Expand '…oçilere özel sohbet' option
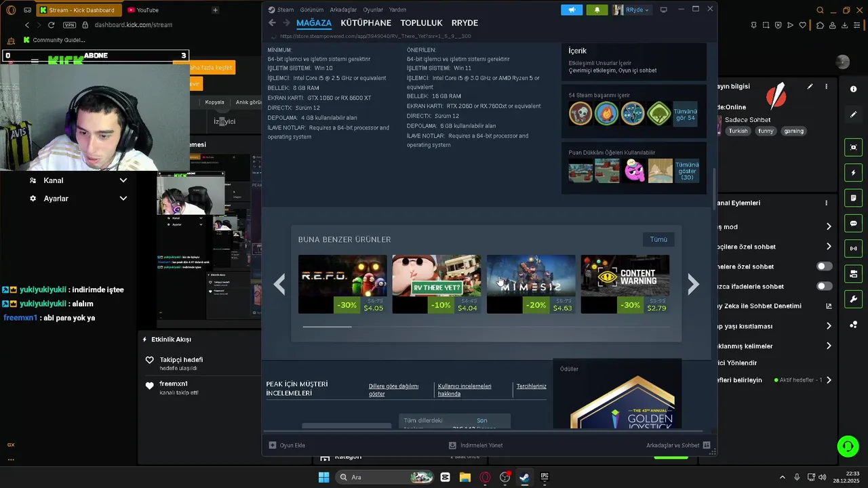 829,247
